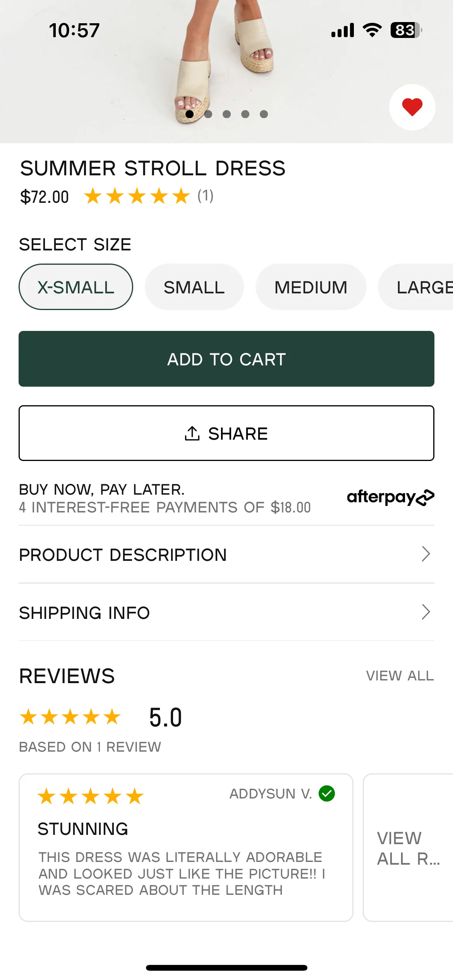The image size is (453, 980).
Task: Select size MEDIUM
Action: pyautogui.click(x=311, y=287)
